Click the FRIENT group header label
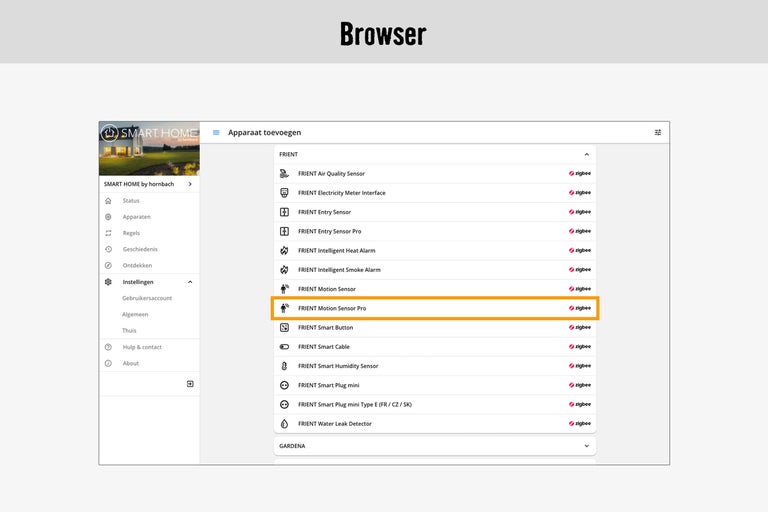768x512 pixels. [288, 154]
